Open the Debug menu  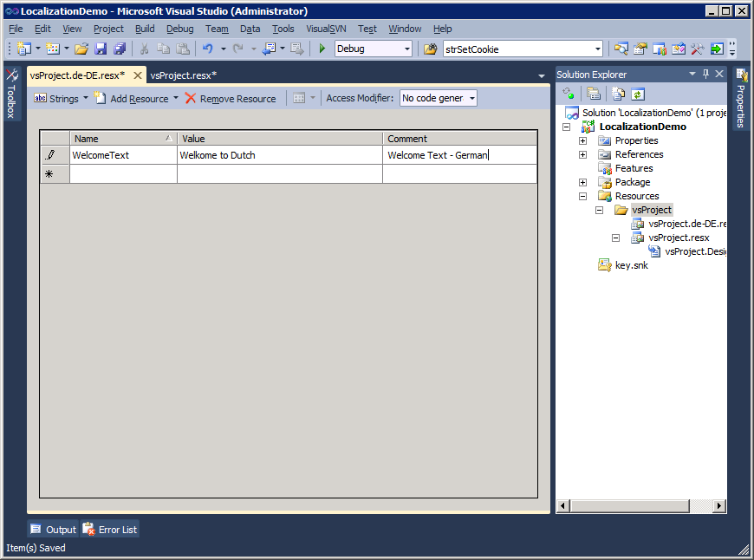pos(180,29)
